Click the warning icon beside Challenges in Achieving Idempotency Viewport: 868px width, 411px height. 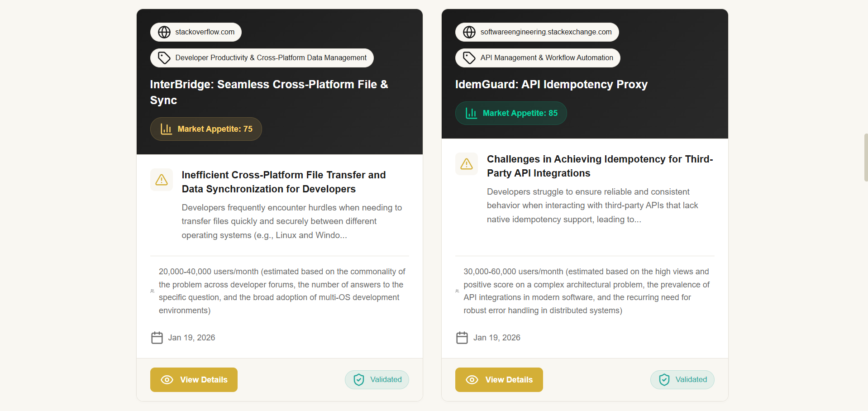pos(466,164)
